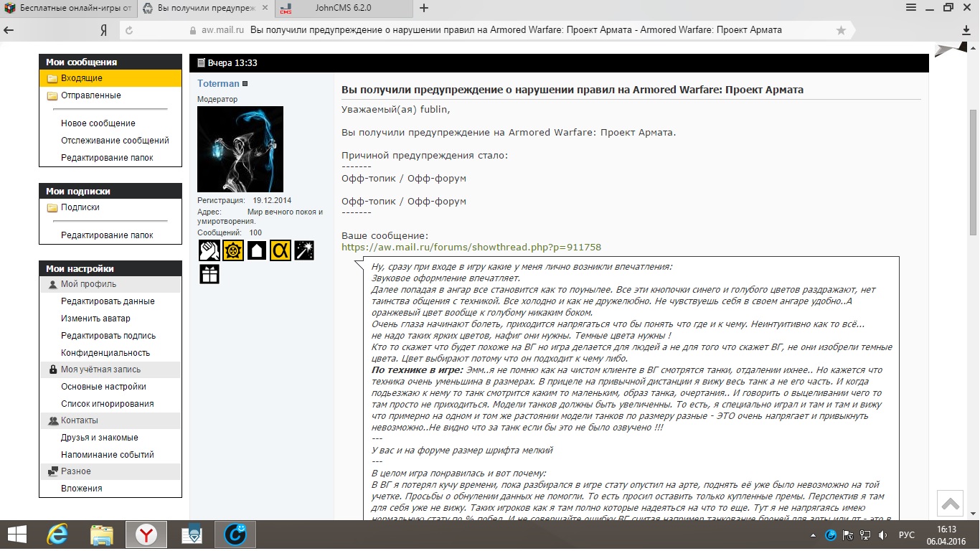
Task: Reload the page with the refresh icon
Action: point(129,30)
